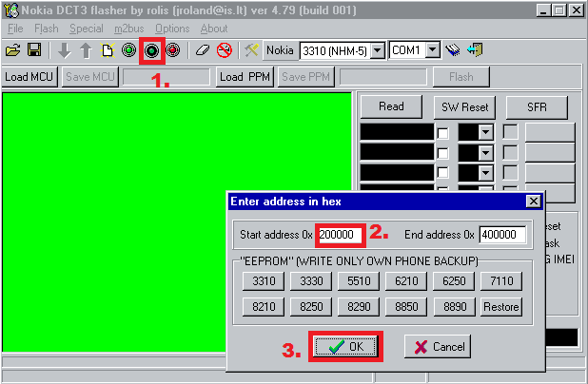Click the black field in the top right-panel row
This screenshot has height=384, width=588.
click(x=397, y=132)
